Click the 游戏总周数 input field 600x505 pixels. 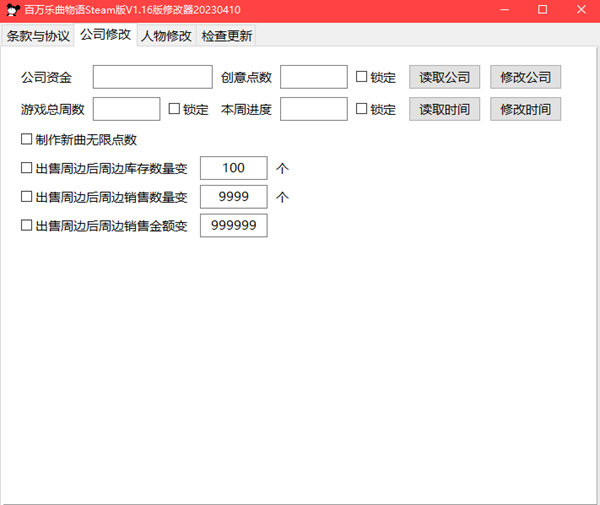(126, 109)
